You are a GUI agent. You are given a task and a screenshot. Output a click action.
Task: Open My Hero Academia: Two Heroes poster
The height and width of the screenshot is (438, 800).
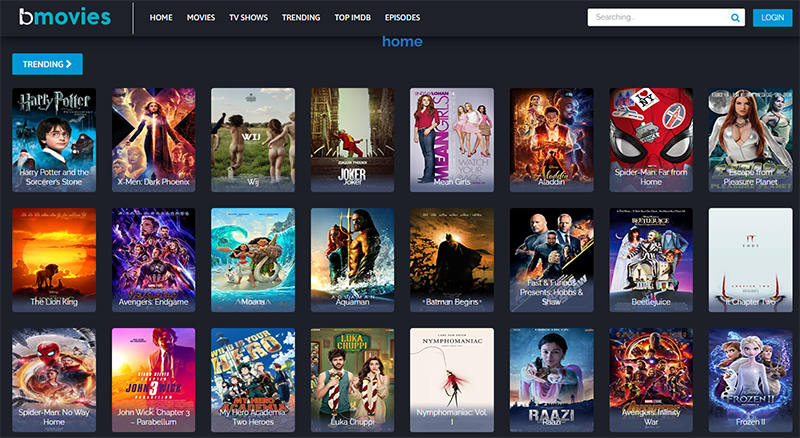[x=253, y=380]
